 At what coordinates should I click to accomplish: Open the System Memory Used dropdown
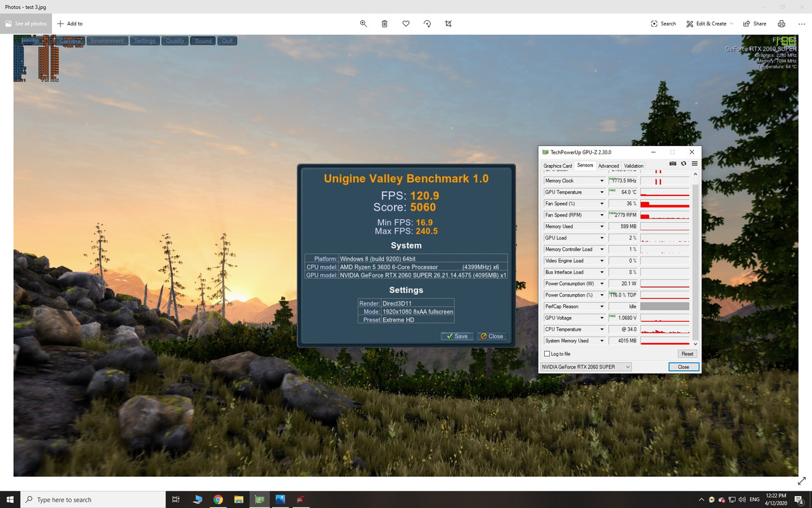point(602,341)
